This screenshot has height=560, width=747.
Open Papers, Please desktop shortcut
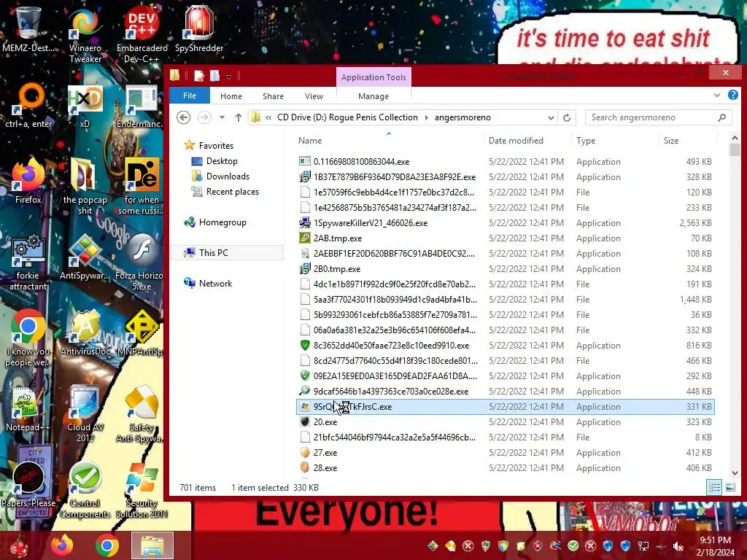coord(28,485)
